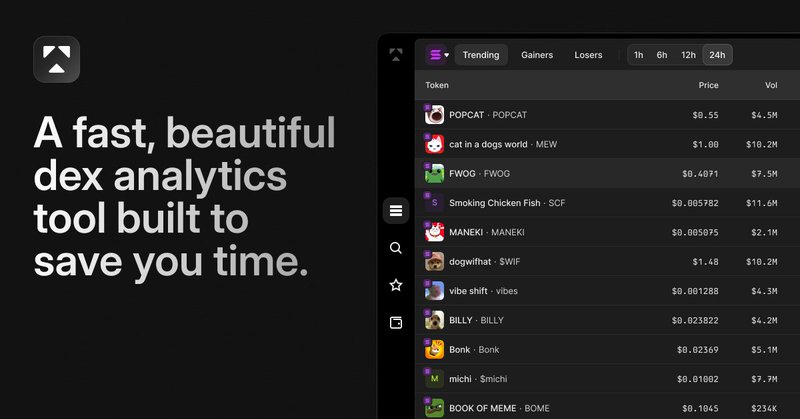This screenshot has width=800, height=419.
Task: Click michi volume $7.7M
Action: [764, 379]
